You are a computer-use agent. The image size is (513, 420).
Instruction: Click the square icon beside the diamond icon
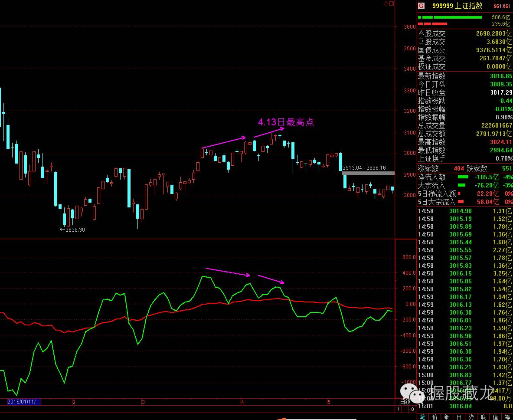tap(392, 3)
